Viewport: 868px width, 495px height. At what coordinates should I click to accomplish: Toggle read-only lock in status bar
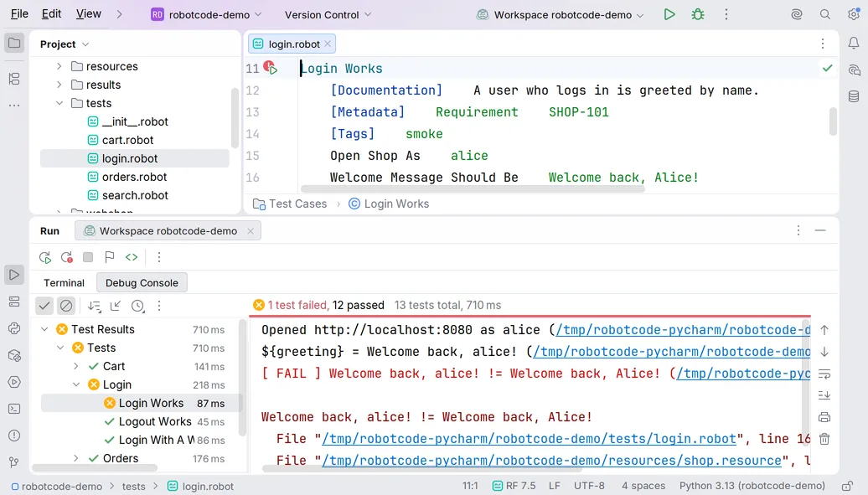click(x=847, y=486)
